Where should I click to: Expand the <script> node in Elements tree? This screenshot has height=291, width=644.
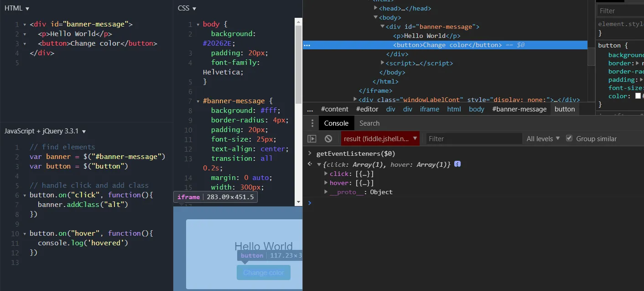pos(383,63)
